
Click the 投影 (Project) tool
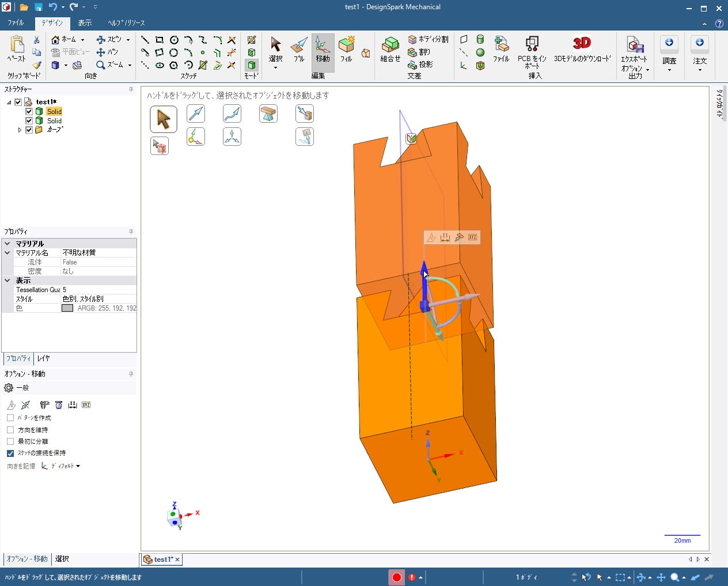(420, 65)
